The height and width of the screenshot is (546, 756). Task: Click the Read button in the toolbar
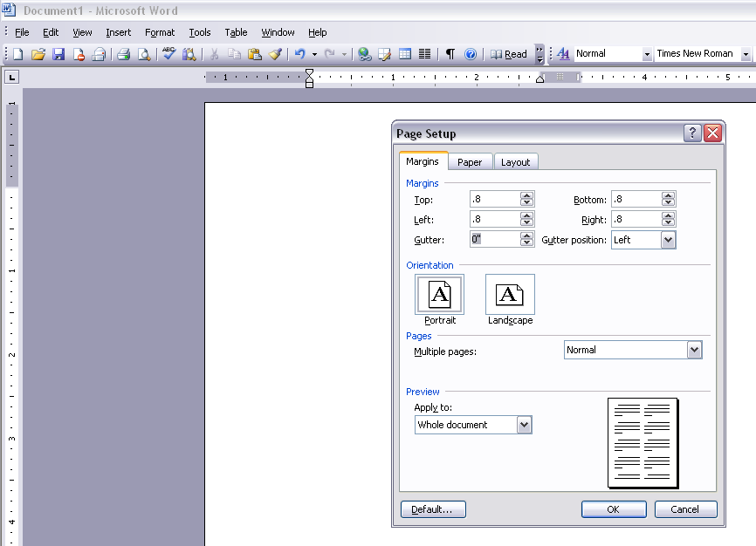click(x=509, y=54)
